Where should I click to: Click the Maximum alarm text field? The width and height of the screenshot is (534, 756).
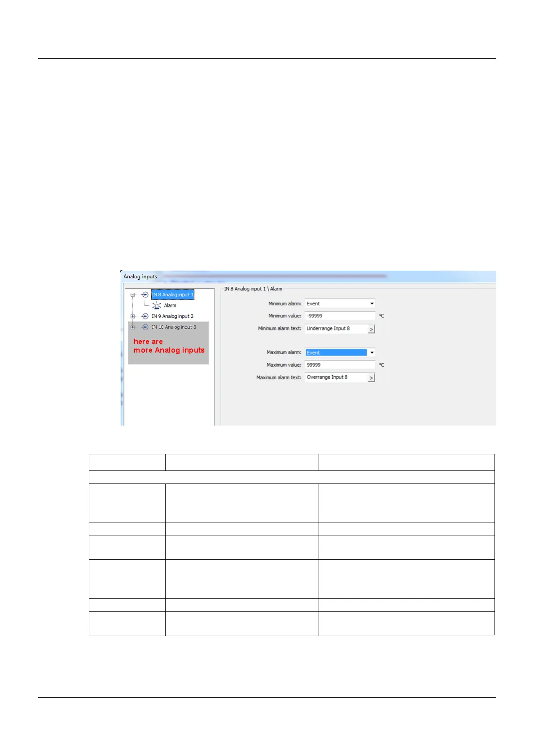[x=336, y=378]
